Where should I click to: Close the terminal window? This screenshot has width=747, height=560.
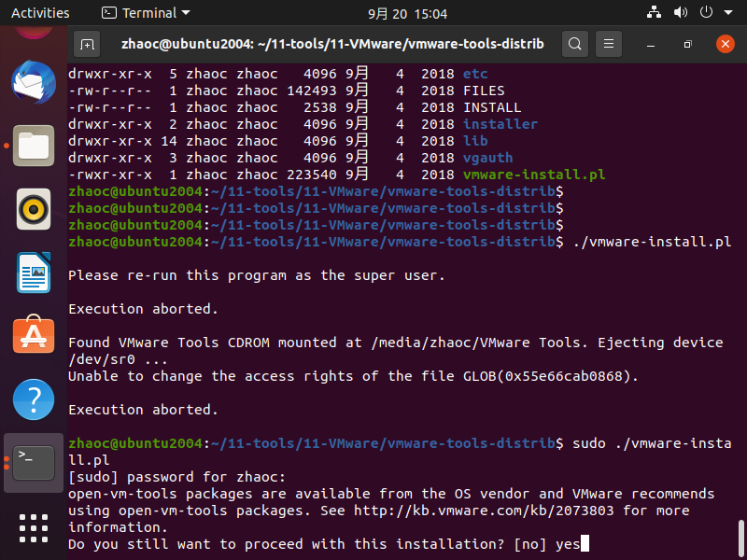tap(726, 44)
